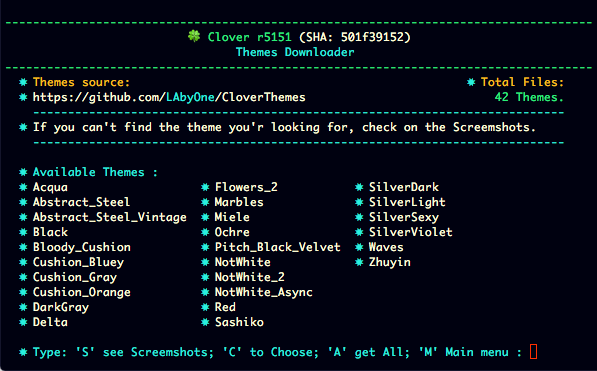Click the 'Themes source:' label
This screenshot has height=371, width=597.
[81, 82]
